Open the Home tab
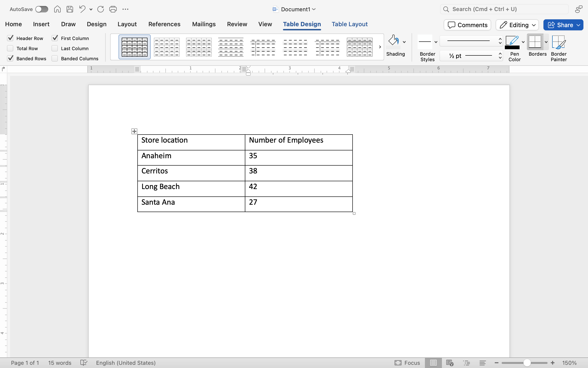The height and width of the screenshot is (368, 588). pyautogui.click(x=13, y=24)
